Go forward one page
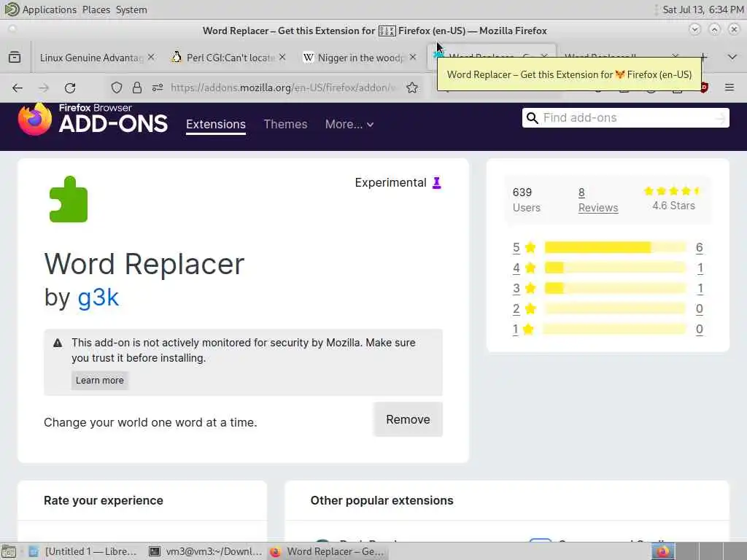 44,87
